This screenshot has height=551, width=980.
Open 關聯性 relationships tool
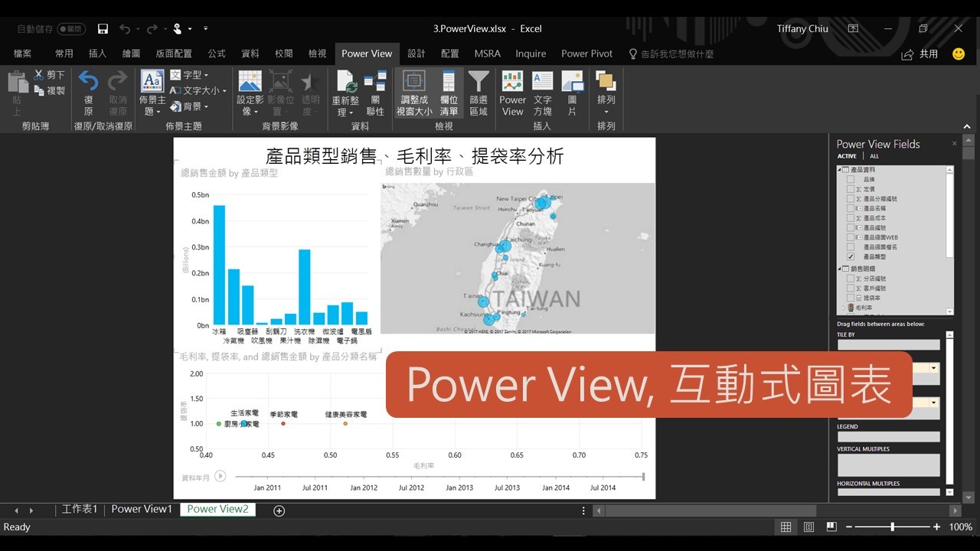click(375, 93)
